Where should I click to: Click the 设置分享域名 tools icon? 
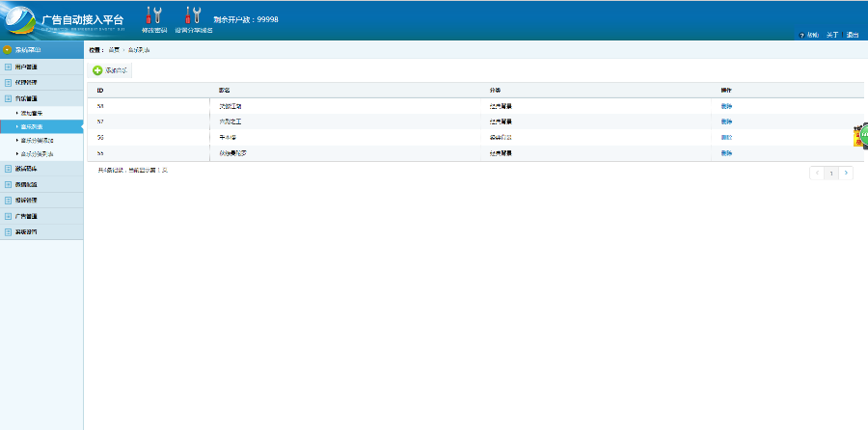tap(193, 14)
